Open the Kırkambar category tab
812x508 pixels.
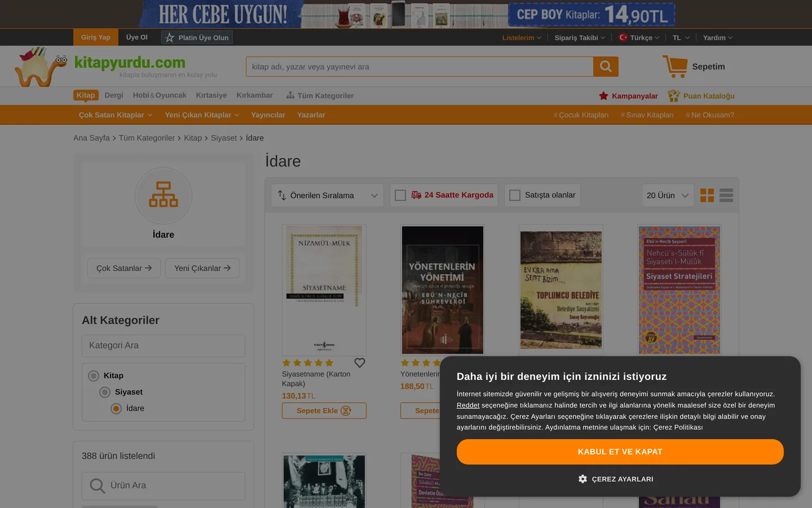point(254,95)
